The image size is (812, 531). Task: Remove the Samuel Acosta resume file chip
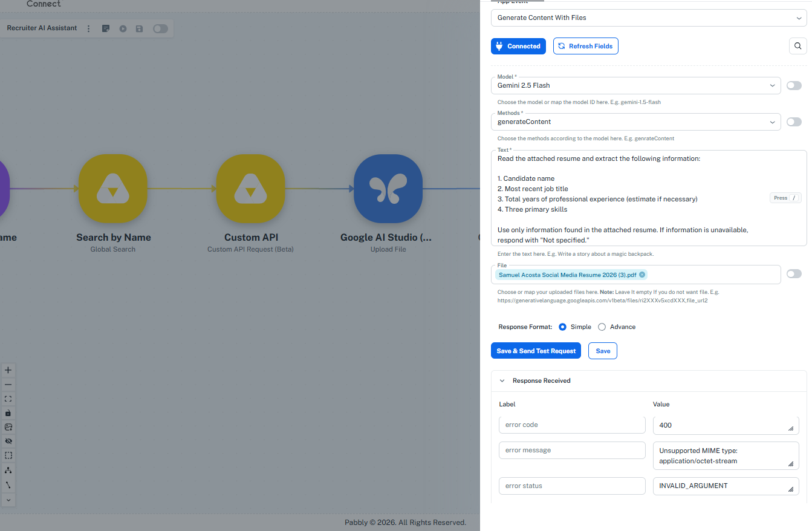click(x=642, y=275)
